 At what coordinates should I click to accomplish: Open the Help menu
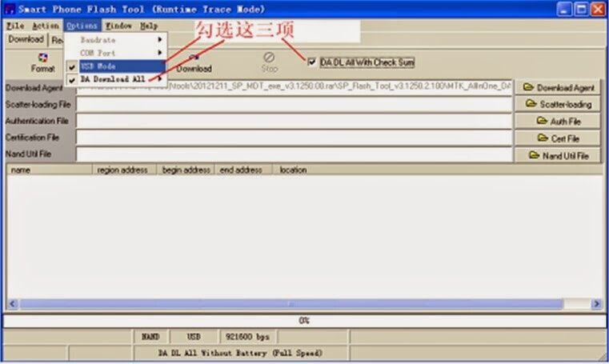pyautogui.click(x=149, y=26)
